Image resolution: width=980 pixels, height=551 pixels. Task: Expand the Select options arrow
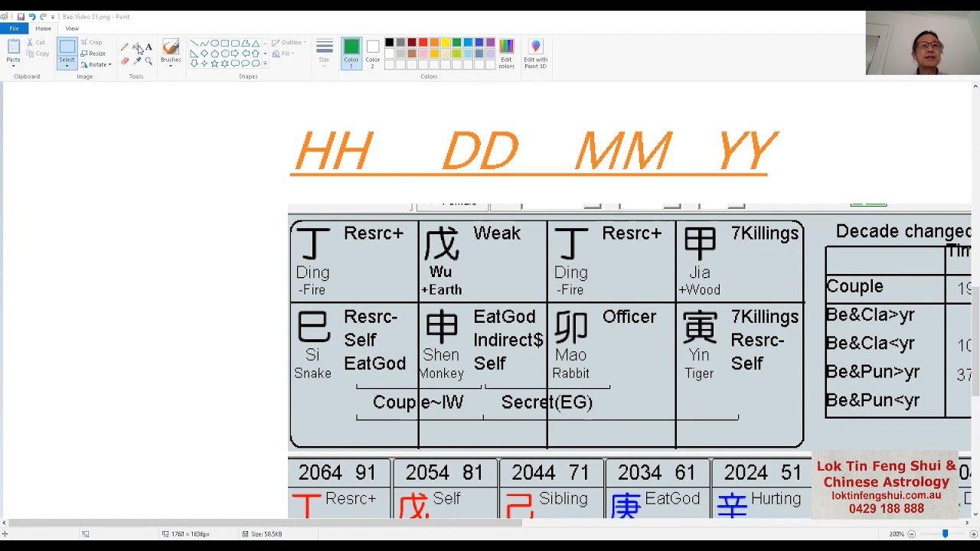[x=67, y=64]
